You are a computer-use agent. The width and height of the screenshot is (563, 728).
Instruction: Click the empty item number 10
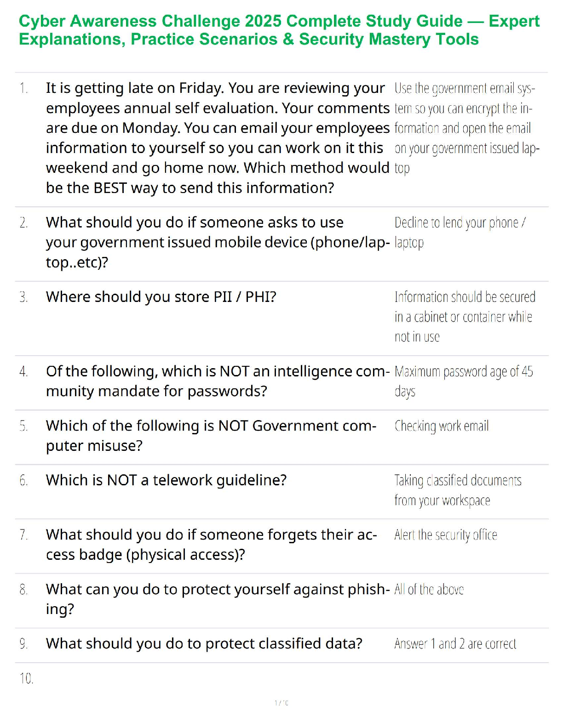click(x=26, y=678)
